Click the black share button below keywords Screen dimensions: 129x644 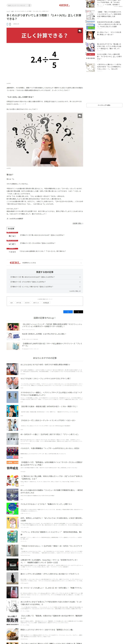click(x=78, y=312)
